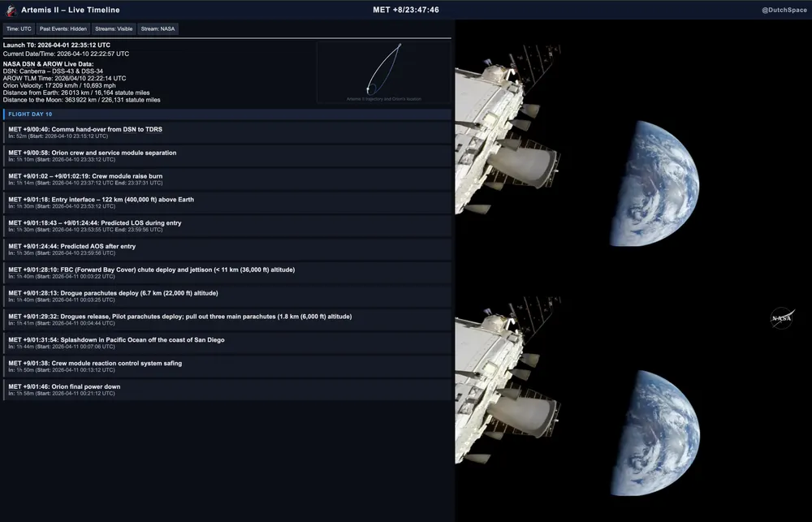The height and width of the screenshot is (522, 812).
Task: Select Orion crew and service module separation event
Action: point(227,156)
